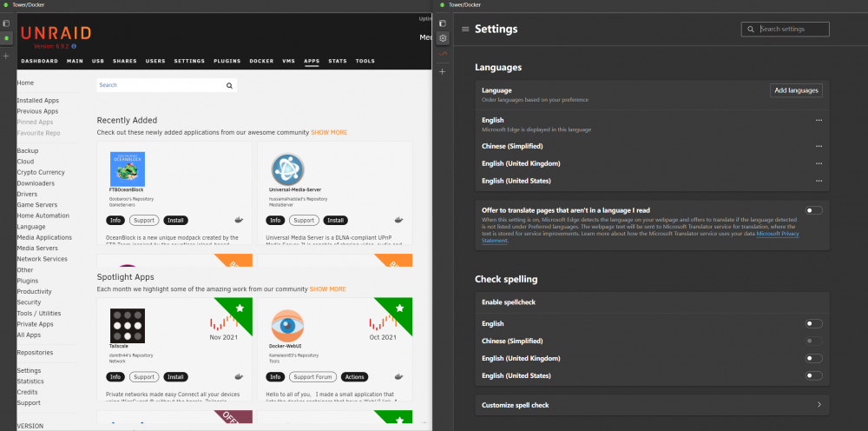Click the Docker-WebUI eye icon
The image size is (868, 431).
click(288, 326)
